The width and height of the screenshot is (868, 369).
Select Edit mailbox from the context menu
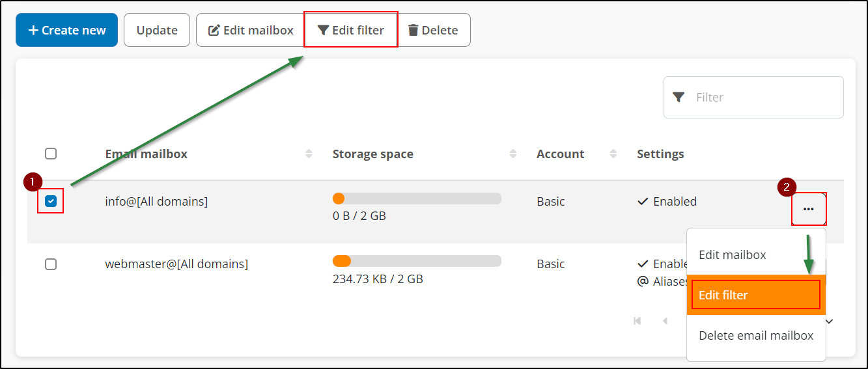(732, 254)
